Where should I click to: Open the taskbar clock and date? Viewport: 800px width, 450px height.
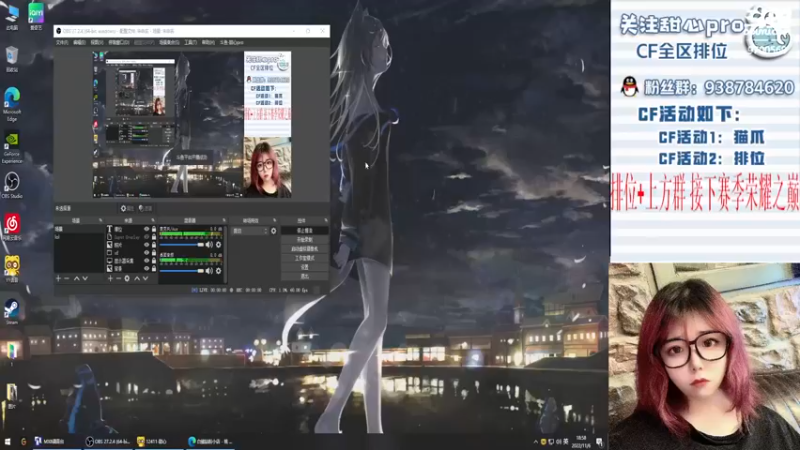coord(581,442)
